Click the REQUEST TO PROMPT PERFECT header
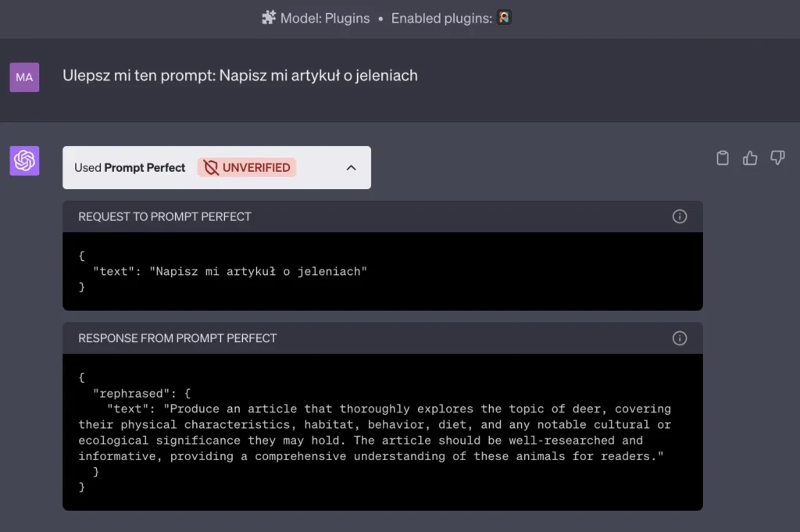 164,217
